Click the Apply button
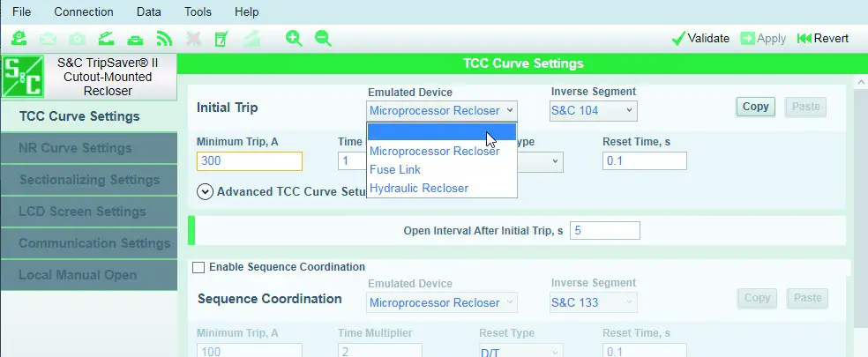 (763, 38)
